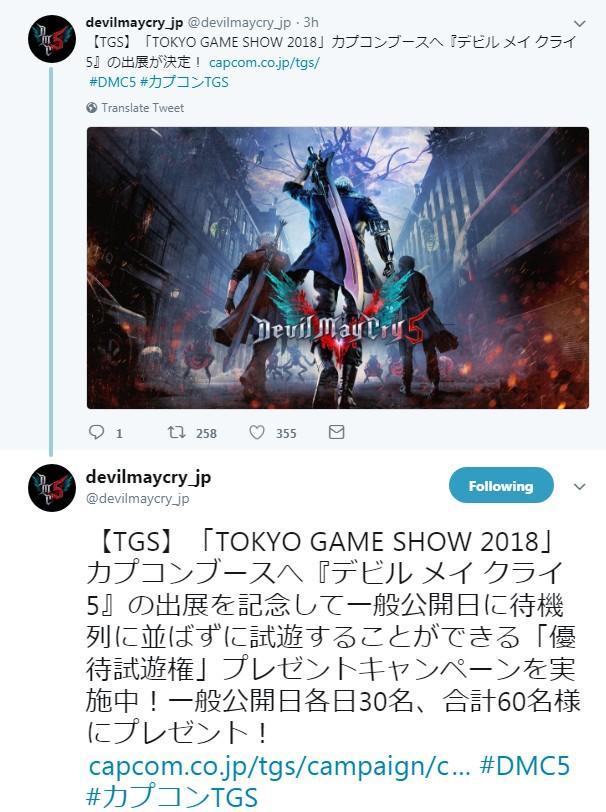Toggle the Following button
Viewport: 606px width, 812px height.
pos(501,486)
